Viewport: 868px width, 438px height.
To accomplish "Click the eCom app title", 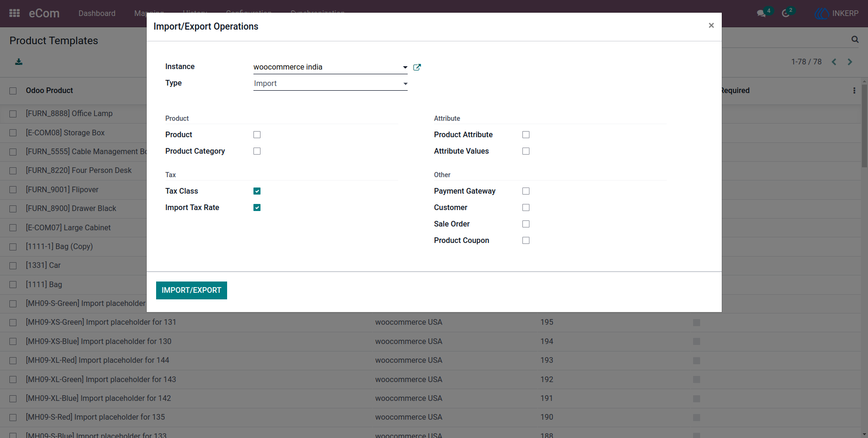I will 44,13.
